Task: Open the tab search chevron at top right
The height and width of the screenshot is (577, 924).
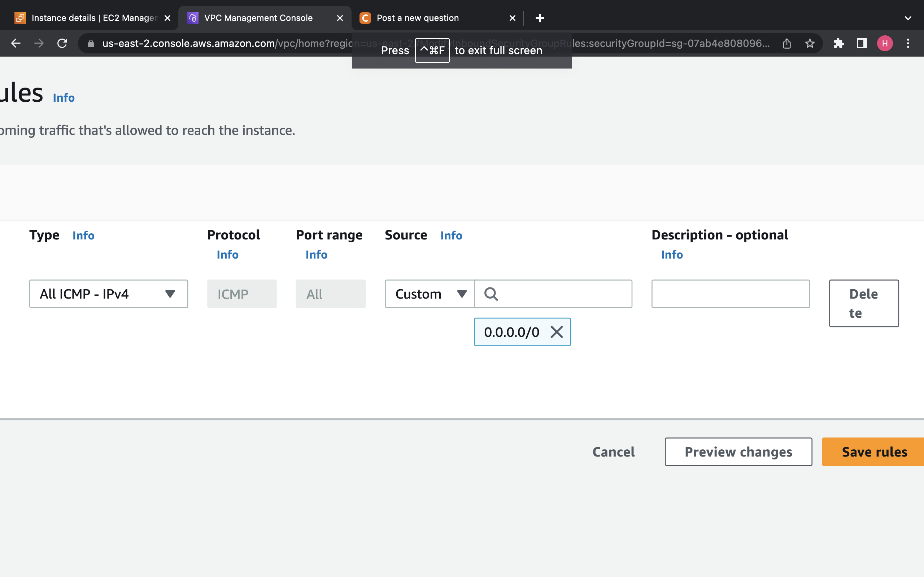Action: coord(908,18)
